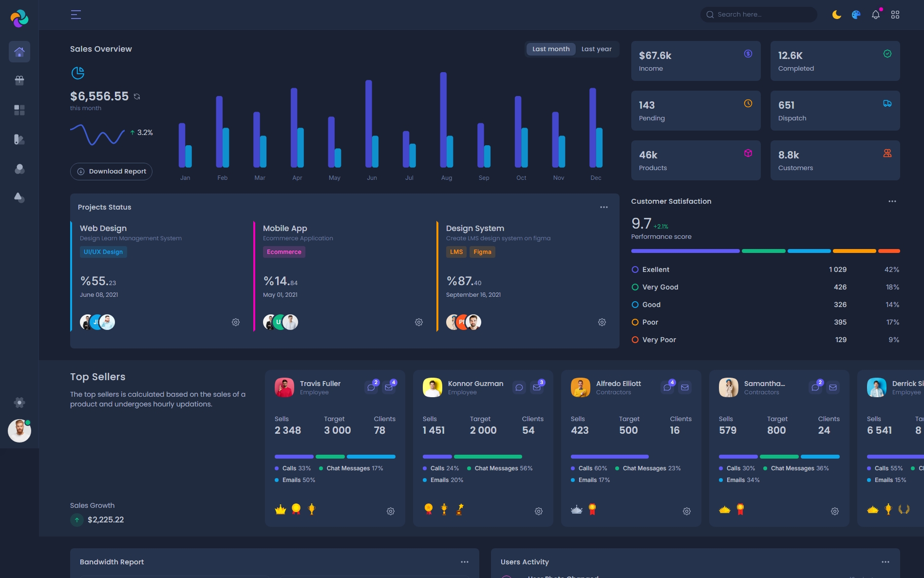Open the gift box sidebar icon
Screen dimensions: 924x578
coord(19,80)
